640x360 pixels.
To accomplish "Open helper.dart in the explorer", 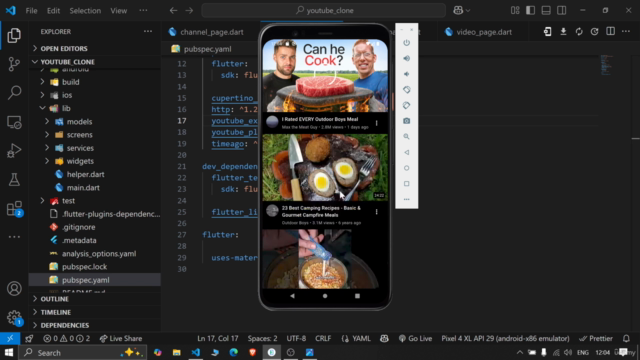I will [x=85, y=174].
